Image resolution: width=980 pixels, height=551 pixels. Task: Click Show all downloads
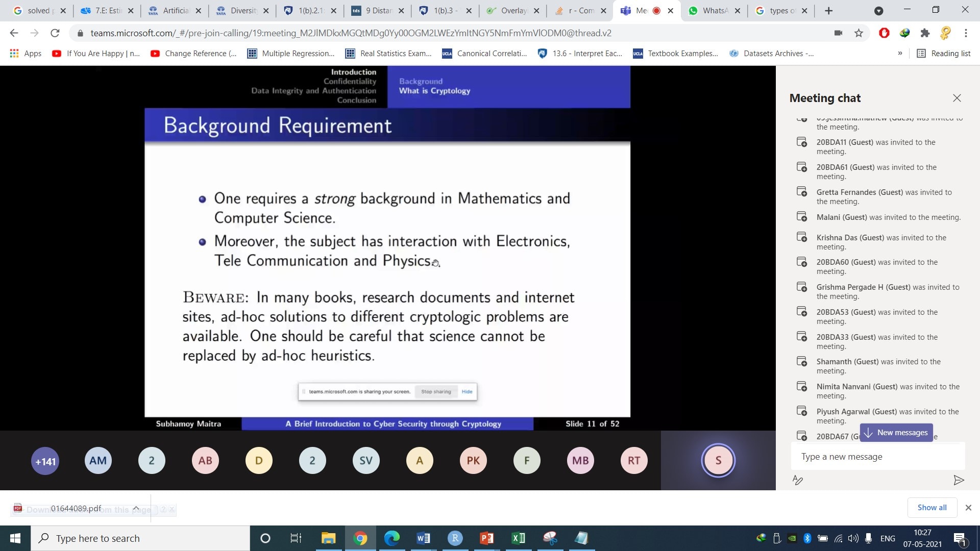pos(932,508)
